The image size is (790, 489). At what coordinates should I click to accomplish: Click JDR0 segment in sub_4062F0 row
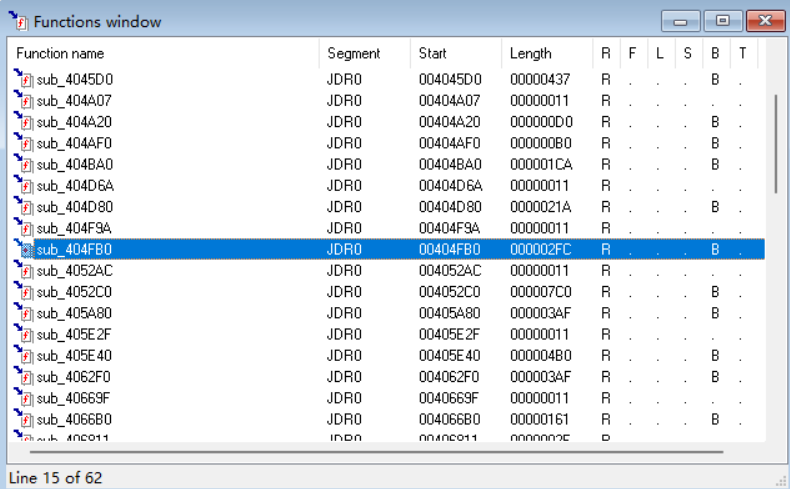[344, 377]
